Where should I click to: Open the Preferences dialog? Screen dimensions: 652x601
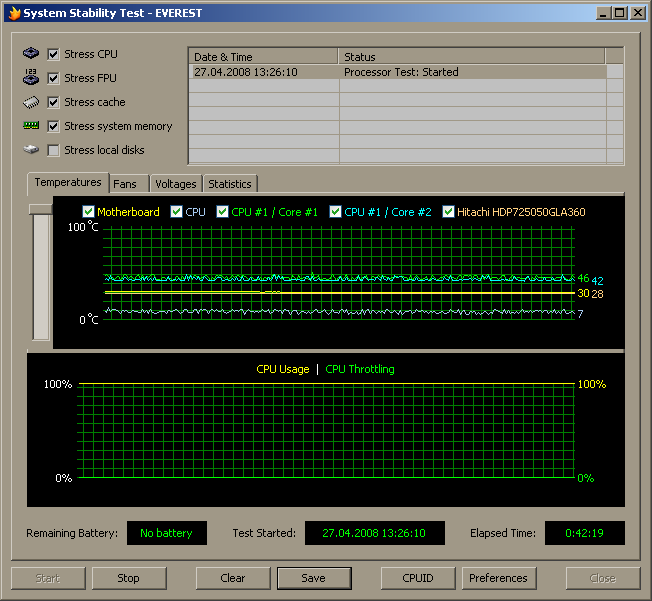[x=498, y=578]
